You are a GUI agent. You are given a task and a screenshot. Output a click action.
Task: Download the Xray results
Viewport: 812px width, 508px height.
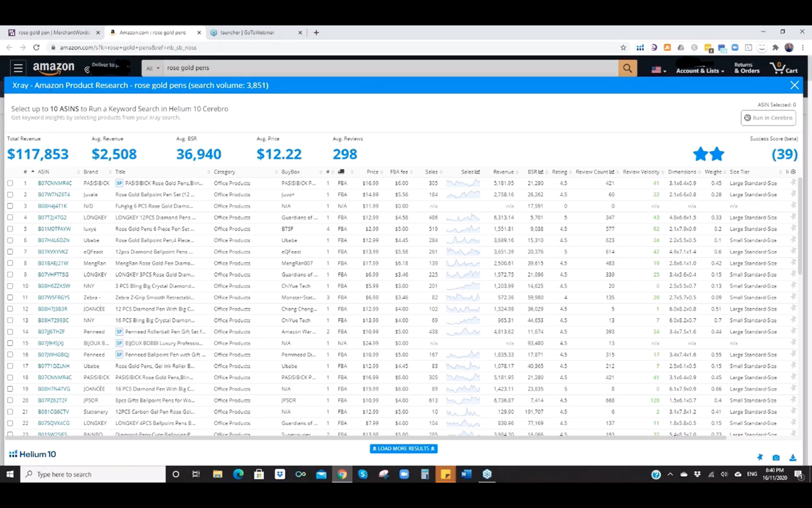[x=793, y=457]
